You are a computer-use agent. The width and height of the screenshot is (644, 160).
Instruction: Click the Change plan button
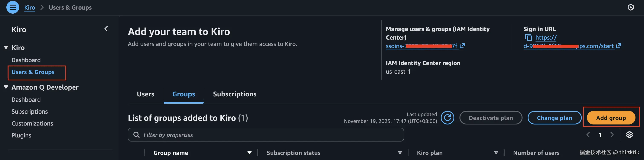[554, 118]
